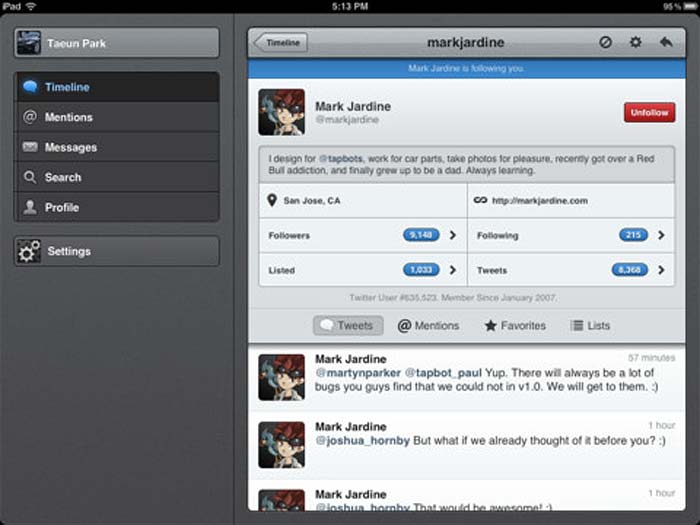Click the 5:13 PM clock in status bar
Screen dimensions: 700x525
click(350, 6)
